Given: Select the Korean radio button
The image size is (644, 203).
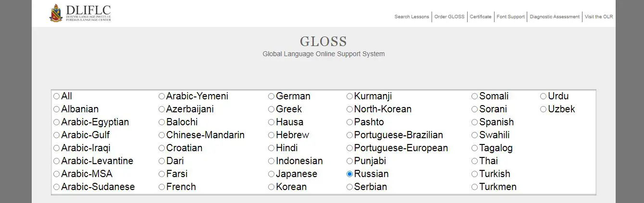Looking at the screenshot, I should [x=272, y=187].
